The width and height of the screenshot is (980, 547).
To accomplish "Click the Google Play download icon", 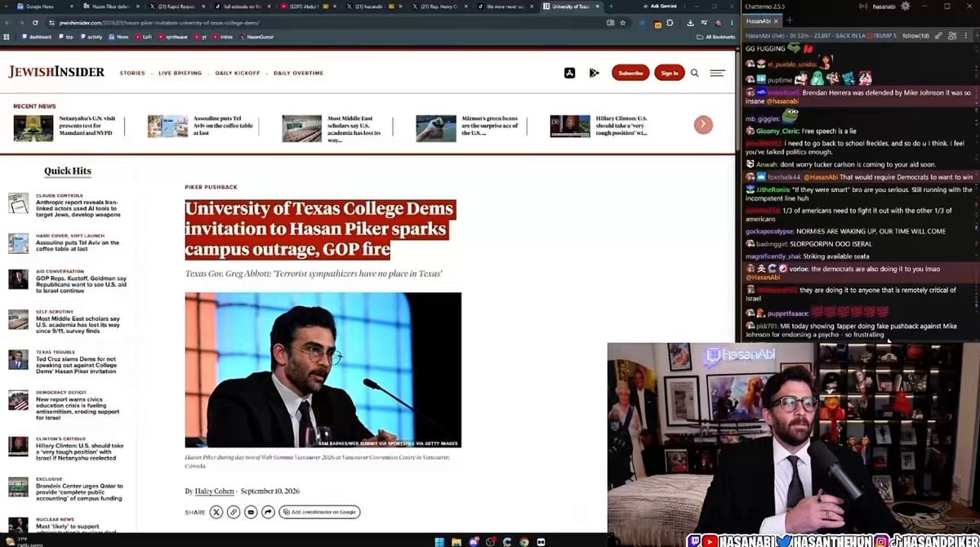I will tap(594, 73).
